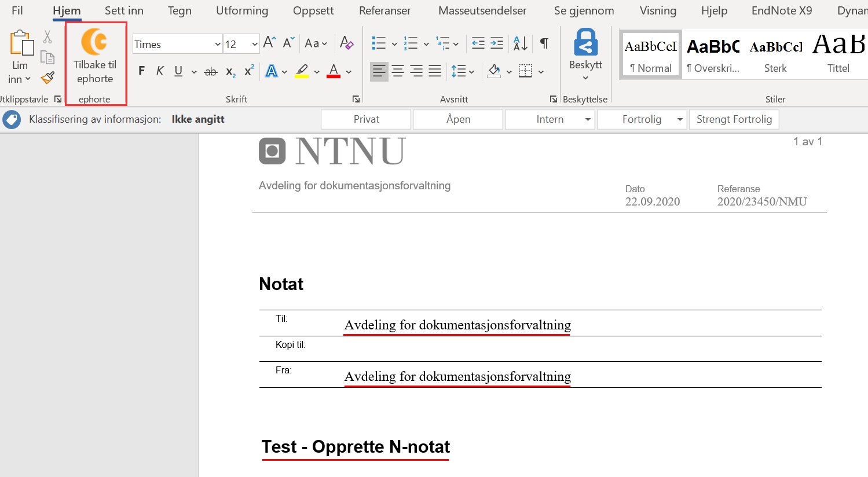Sort text with the A-Z icon
The width and height of the screenshot is (868, 477).
[521, 43]
